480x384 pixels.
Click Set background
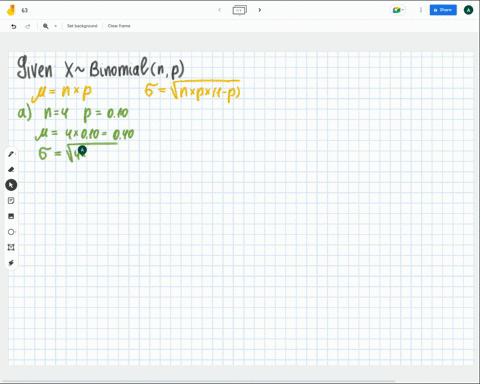82,26
